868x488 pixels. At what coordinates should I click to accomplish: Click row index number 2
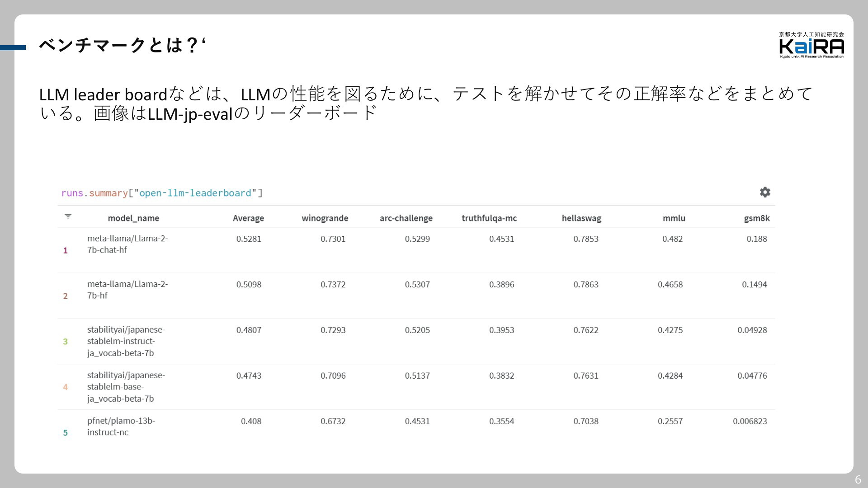coord(66,296)
